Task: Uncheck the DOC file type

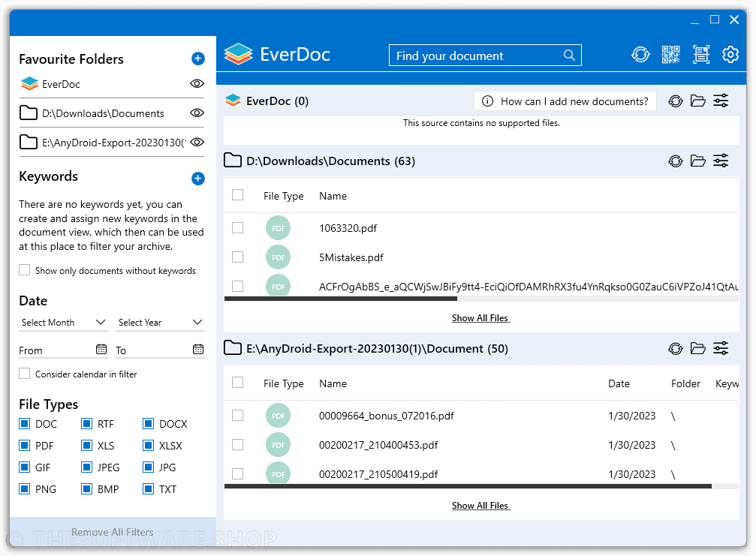Action: point(25,423)
